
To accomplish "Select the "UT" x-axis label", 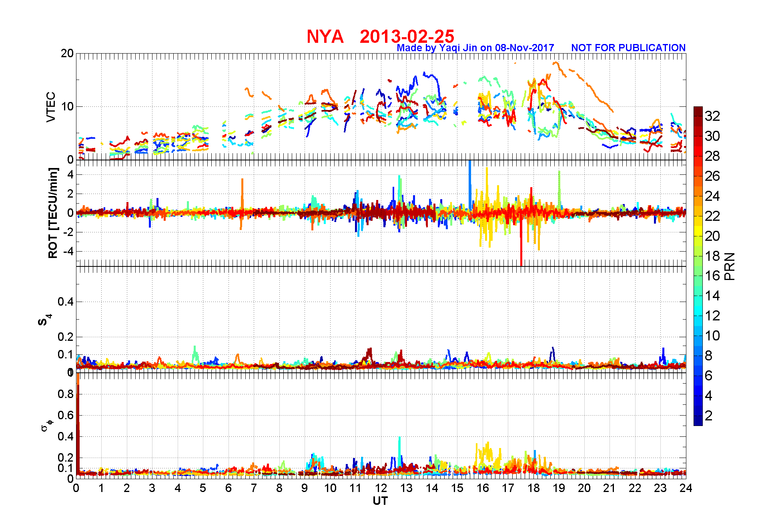I will point(380,501).
